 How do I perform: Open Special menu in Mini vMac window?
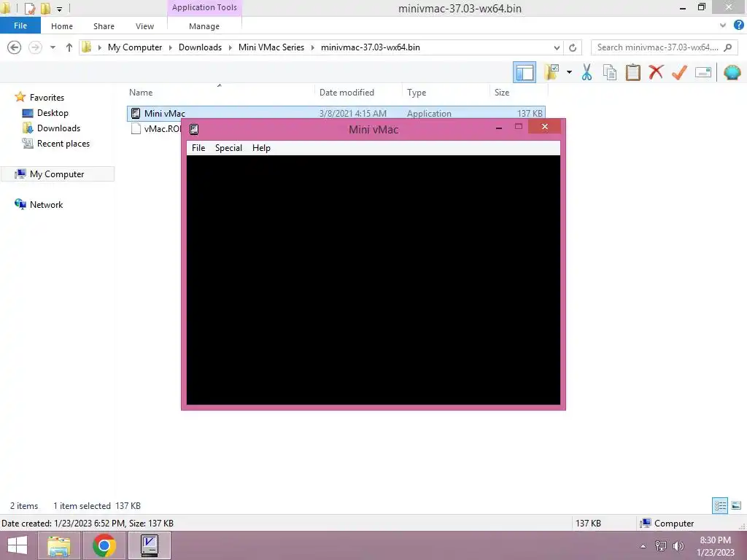pyautogui.click(x=228, y=148)
